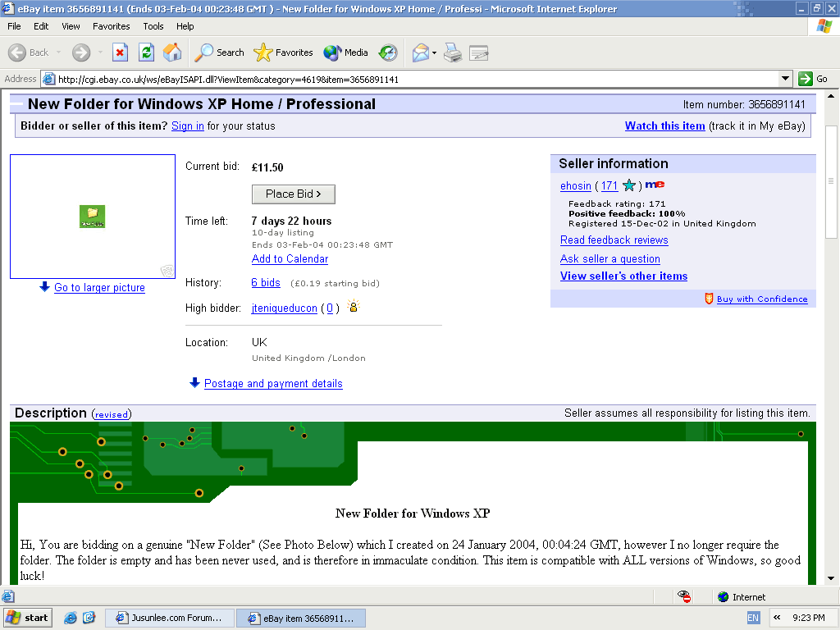Open the high bidder's feedback score 0 link
840x630 pixels.
click(330, 308)
